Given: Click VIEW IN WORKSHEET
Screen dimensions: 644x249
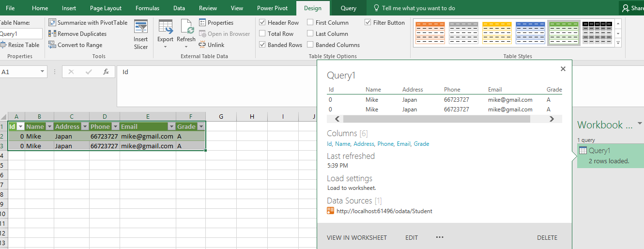Looking at the screenshot, I should click(x=357, y=237).
